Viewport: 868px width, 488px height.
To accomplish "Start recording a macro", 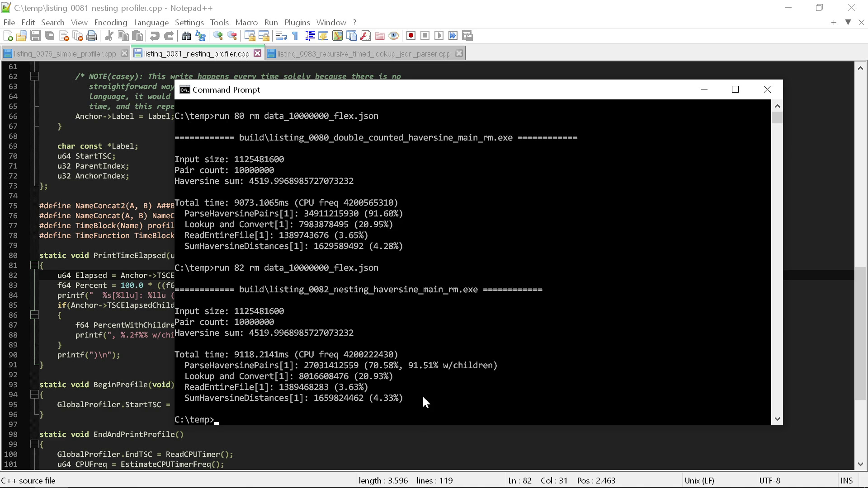I will pos(411,36).
